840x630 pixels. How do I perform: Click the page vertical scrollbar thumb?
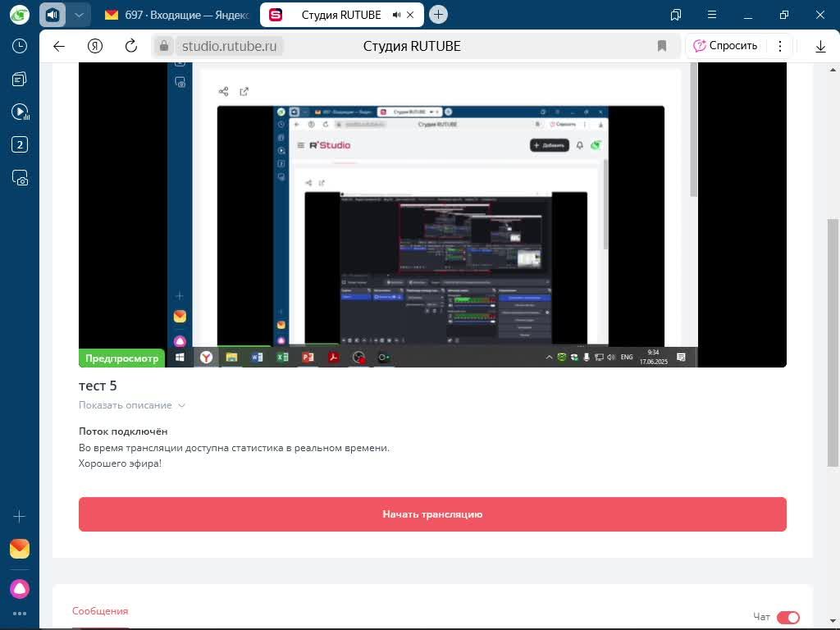pyautogui.click(x=833, y=343)
